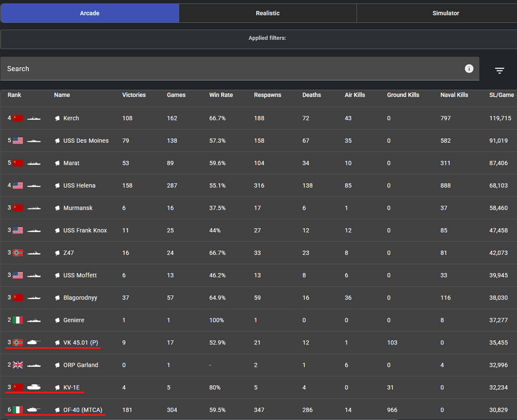
Task: Click the ship icon in ORP Garland row
Action: pos(34,365)
